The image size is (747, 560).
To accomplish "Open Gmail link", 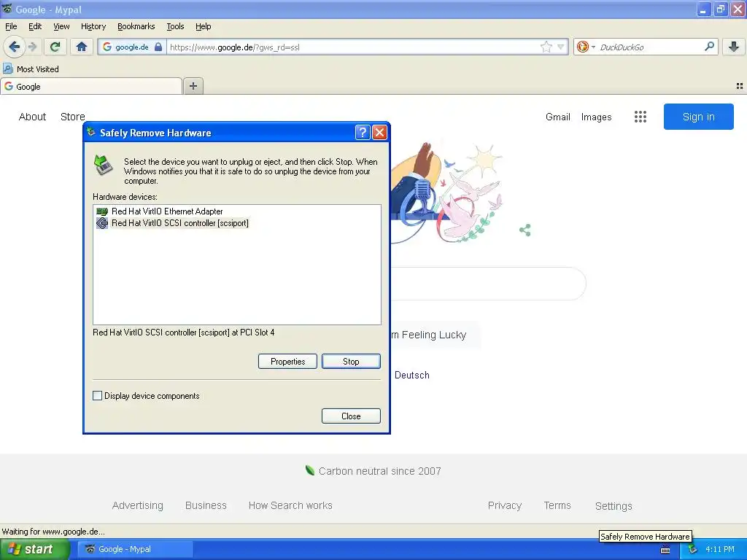I will coord(558,117).
